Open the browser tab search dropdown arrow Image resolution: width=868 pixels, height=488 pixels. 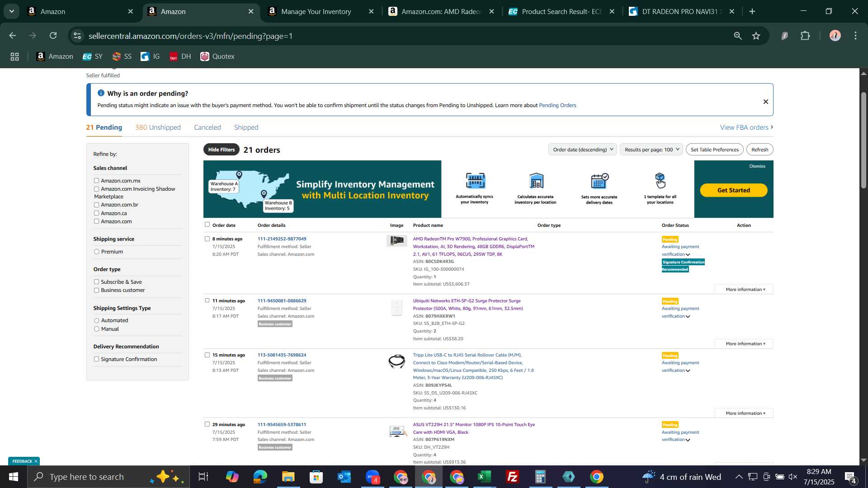pos(11,11)
